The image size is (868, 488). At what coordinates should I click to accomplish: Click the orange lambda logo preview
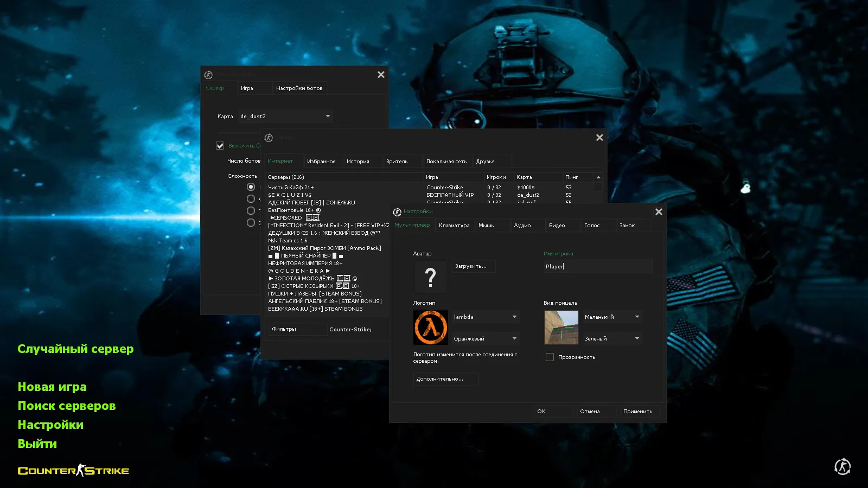431,328
